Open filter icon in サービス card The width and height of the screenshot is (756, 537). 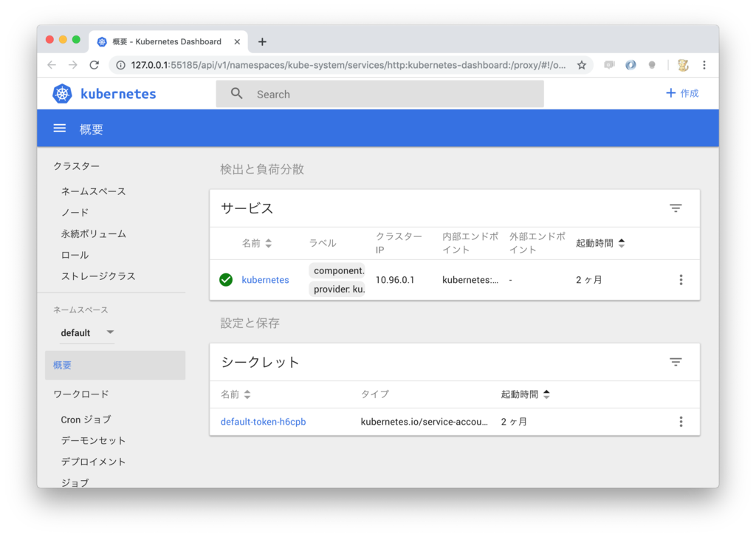point(676,208)
